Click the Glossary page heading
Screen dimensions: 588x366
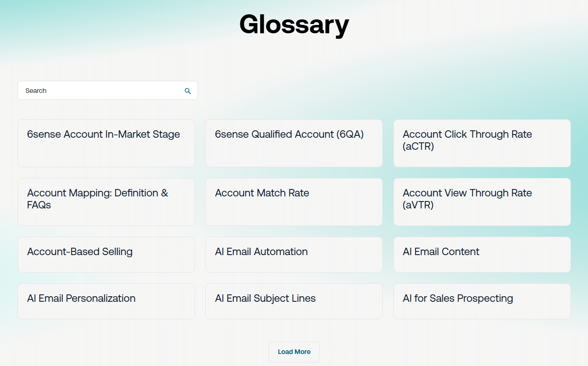294,25
